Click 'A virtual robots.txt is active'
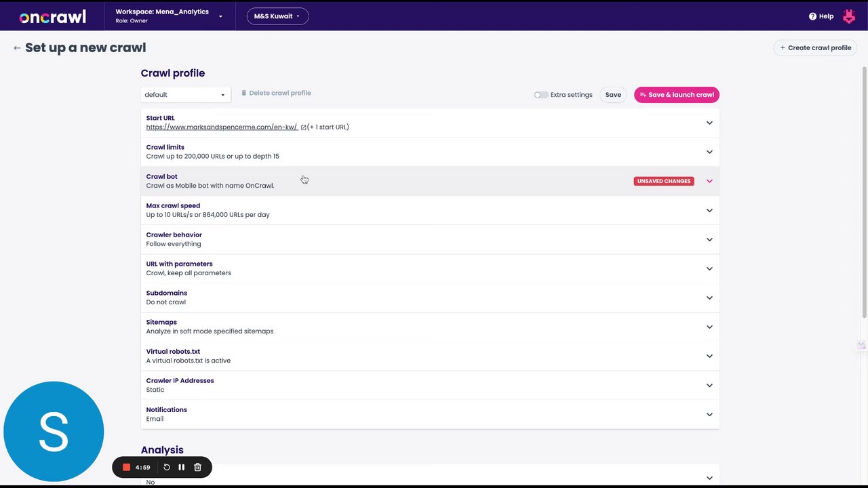Viewport: 868px width, 488px height. (189, 361)
